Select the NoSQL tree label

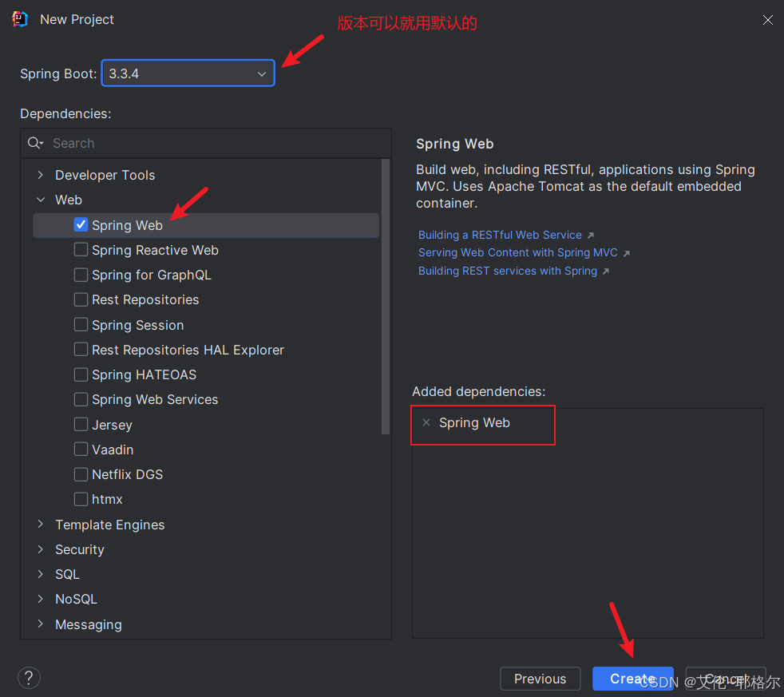tap(76, 599)
